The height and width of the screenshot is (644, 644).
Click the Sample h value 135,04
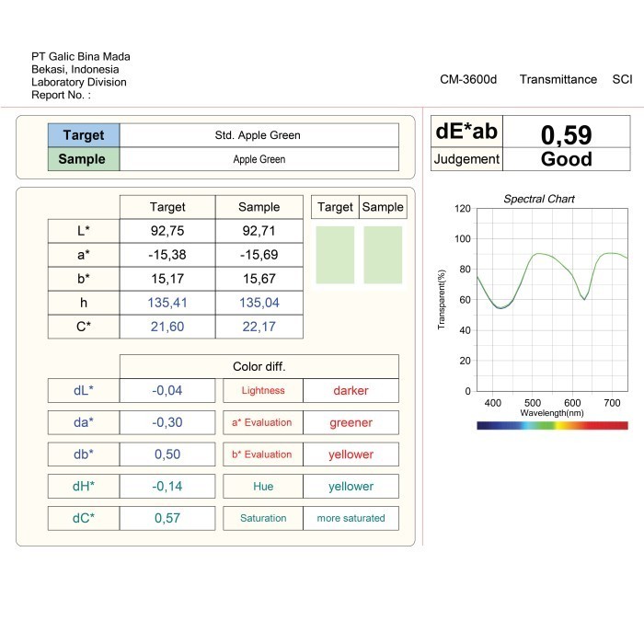pos(259,303)
